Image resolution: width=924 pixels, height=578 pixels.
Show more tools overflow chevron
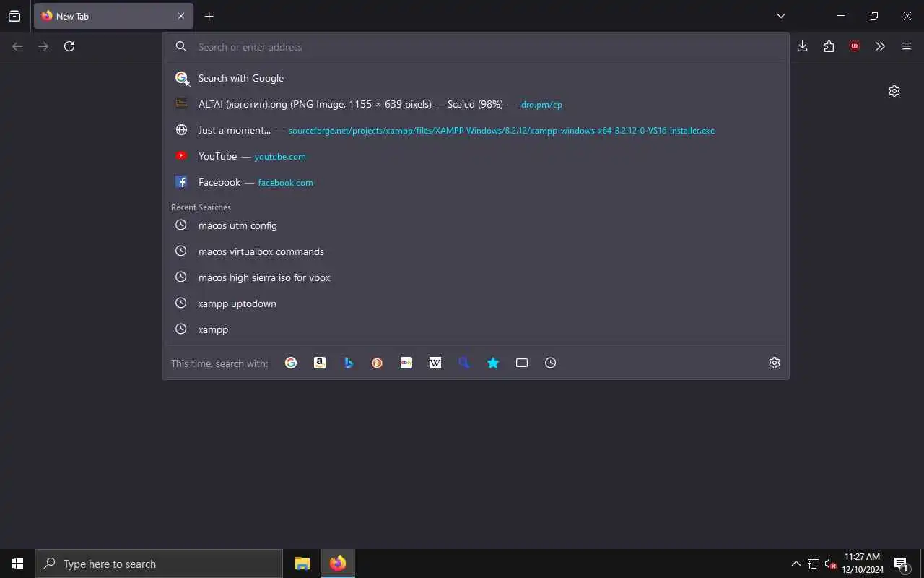pos(880,46)
